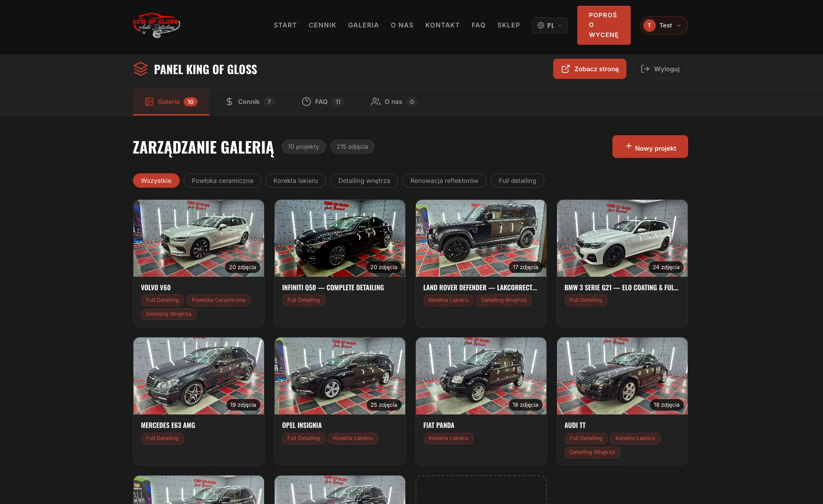Expand the Test user menu

coord(664,26)
